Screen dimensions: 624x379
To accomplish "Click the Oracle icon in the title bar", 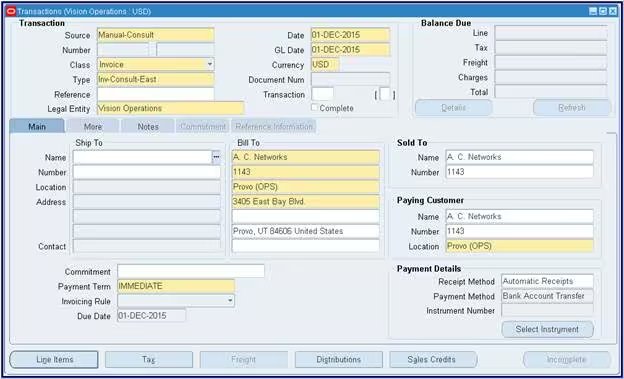I will coord(12,12).
